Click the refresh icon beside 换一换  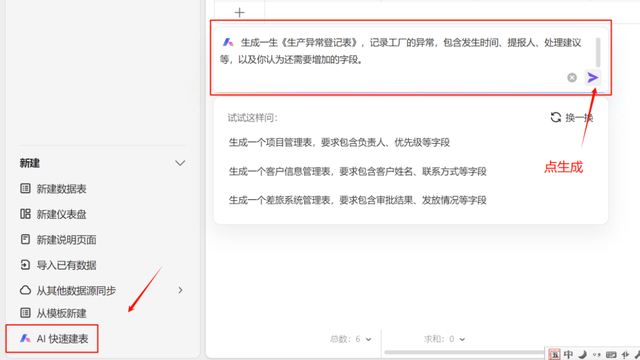pyautogui.click(x=556, y=118)
